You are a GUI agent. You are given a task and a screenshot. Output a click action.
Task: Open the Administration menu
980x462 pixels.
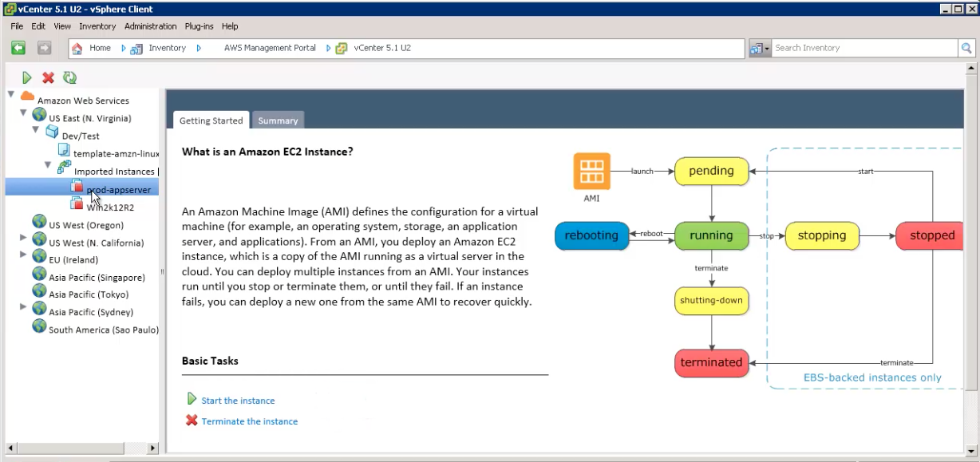151,26
